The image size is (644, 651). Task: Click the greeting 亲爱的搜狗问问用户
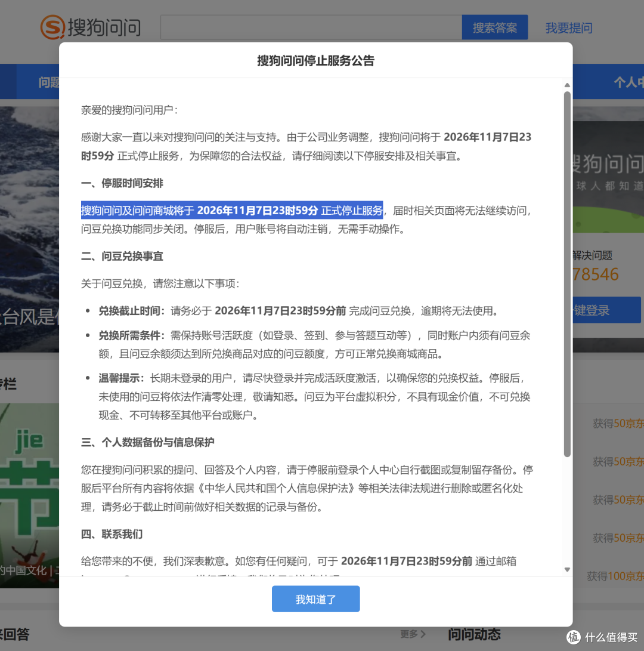tap(129, 110)
